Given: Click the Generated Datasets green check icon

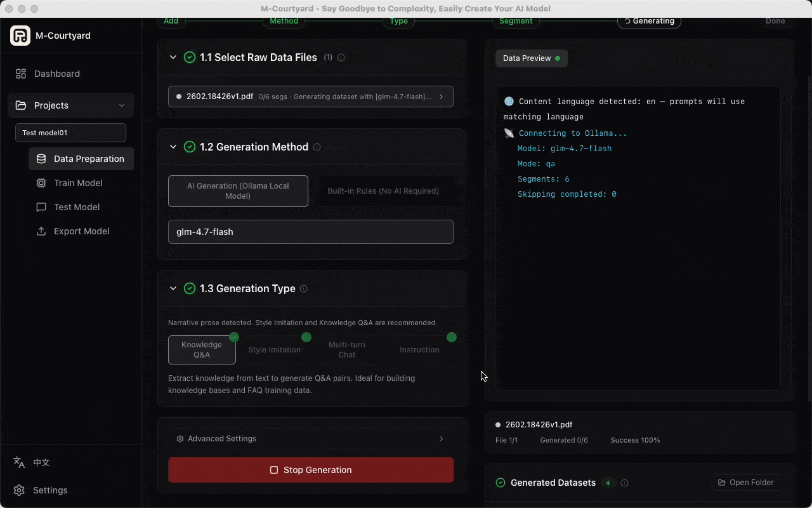Looking at the screenshot, I should (x=501, y=483).
